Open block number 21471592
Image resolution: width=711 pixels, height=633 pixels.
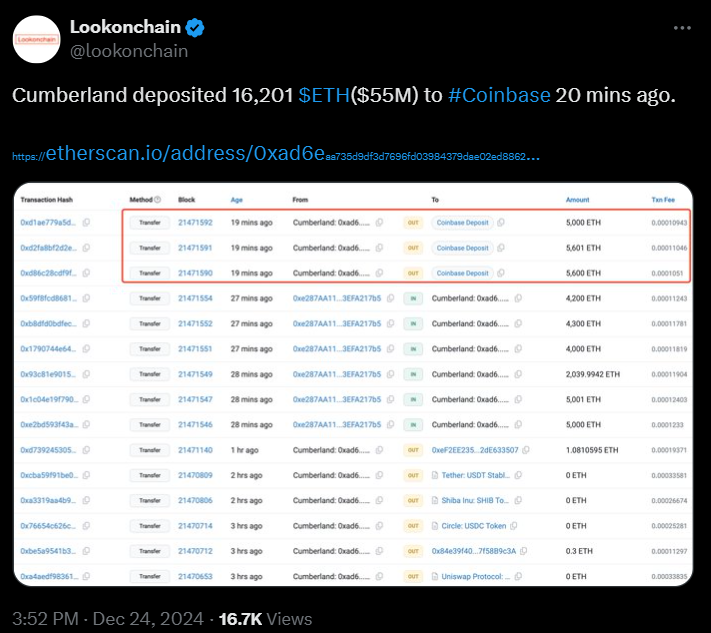195,223
